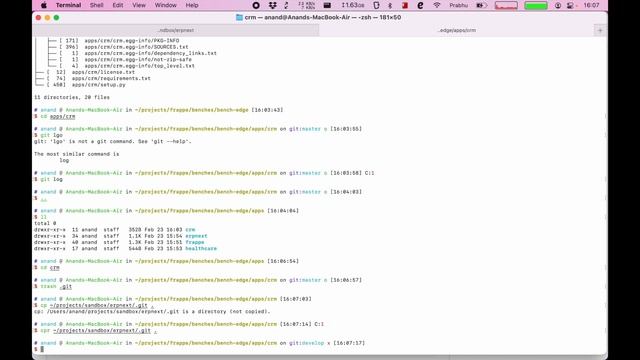Image resolution: width=640 pixels, height=360 pixels.
Task: Click the letter 'e' menu bar icon
Action: (420, 5)
